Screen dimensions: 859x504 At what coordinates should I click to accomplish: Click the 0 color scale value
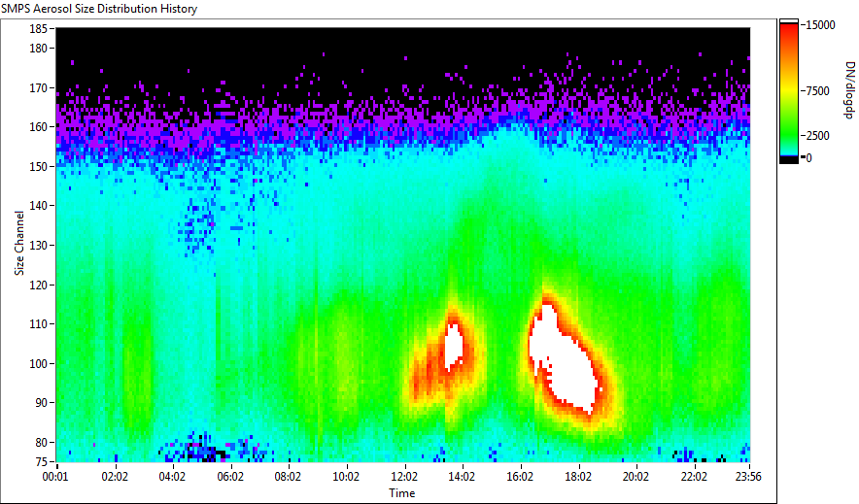click(808, 158)
